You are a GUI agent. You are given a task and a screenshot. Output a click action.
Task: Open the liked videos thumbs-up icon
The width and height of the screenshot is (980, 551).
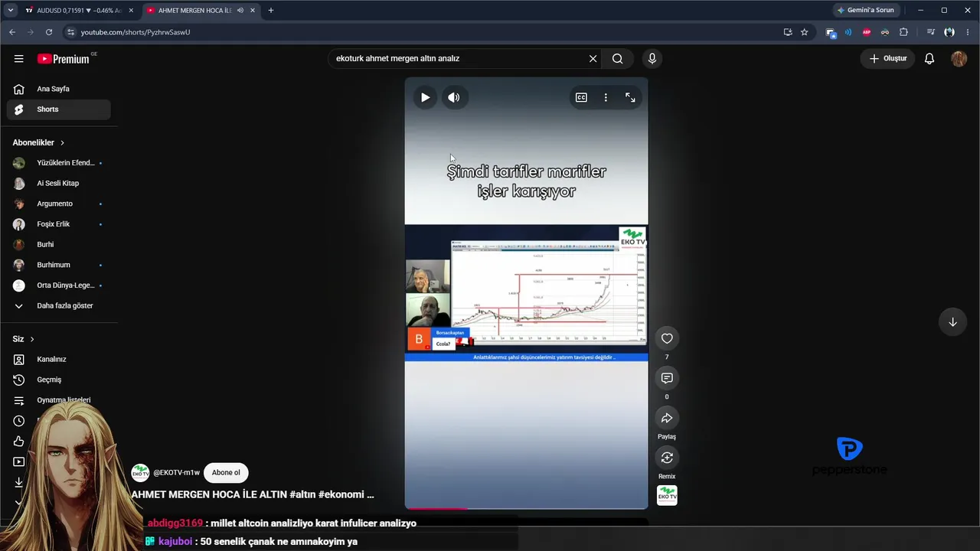19,442
